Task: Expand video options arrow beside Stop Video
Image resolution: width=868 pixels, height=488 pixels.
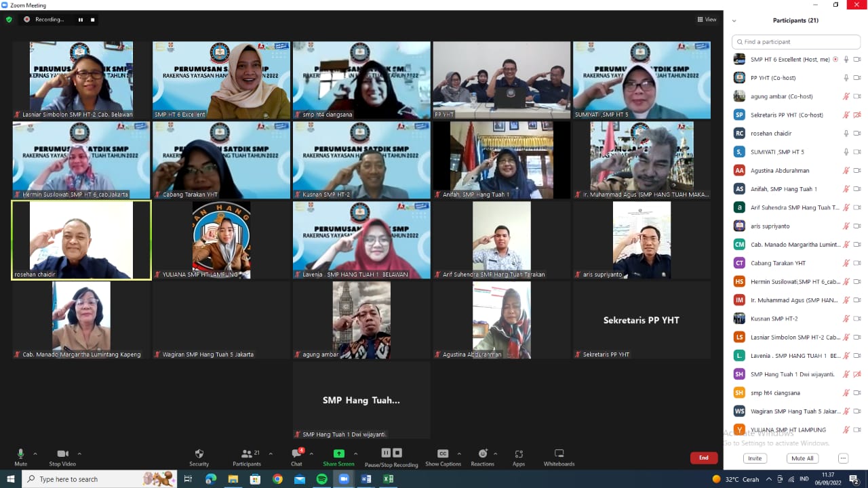Action: click(x=79, y=454)
